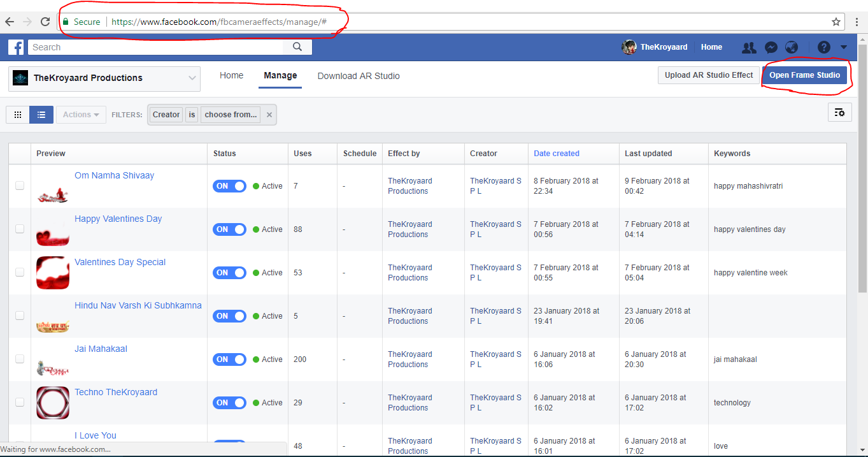Viewport: 868px width, 457px height.
Task: Open Happy Valentines Day preview thumbnail
Action: pyautogui.click(x=53, y=230)
